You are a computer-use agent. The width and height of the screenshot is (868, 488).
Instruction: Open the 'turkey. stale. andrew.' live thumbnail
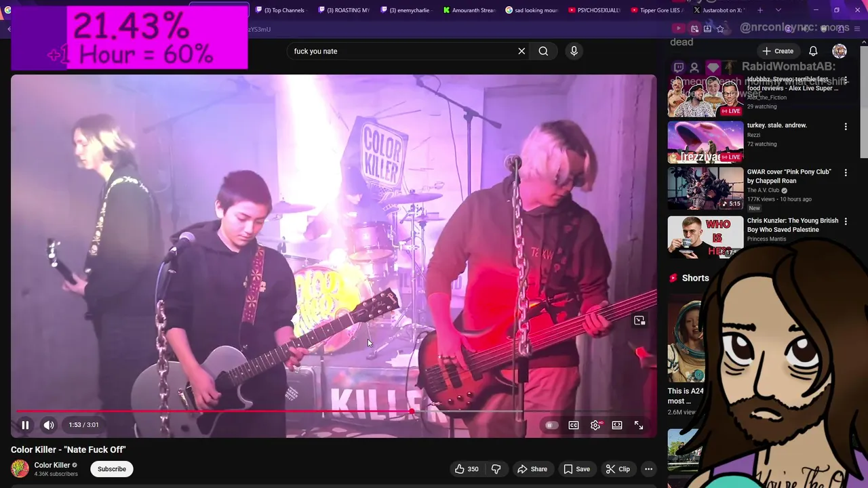tap(705, 142)
